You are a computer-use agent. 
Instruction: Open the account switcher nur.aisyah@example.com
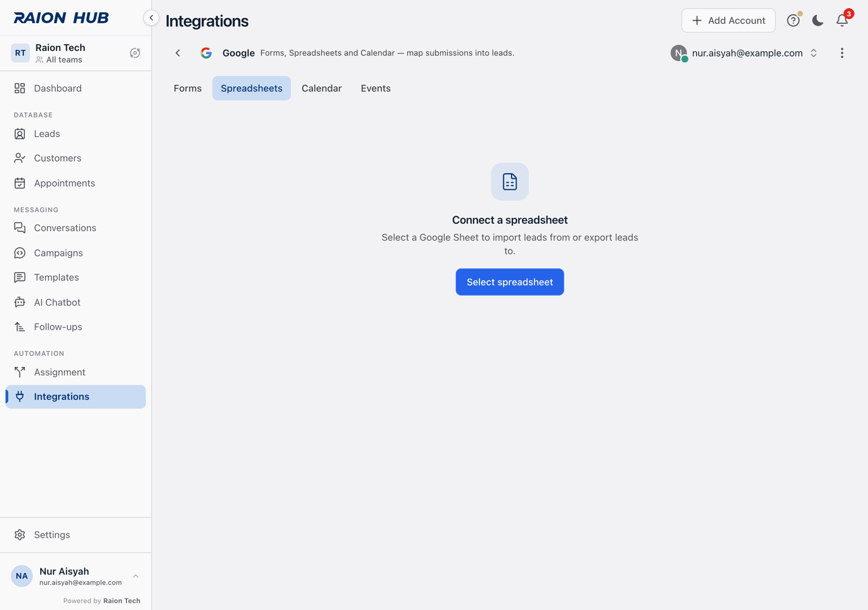[744, 53]
